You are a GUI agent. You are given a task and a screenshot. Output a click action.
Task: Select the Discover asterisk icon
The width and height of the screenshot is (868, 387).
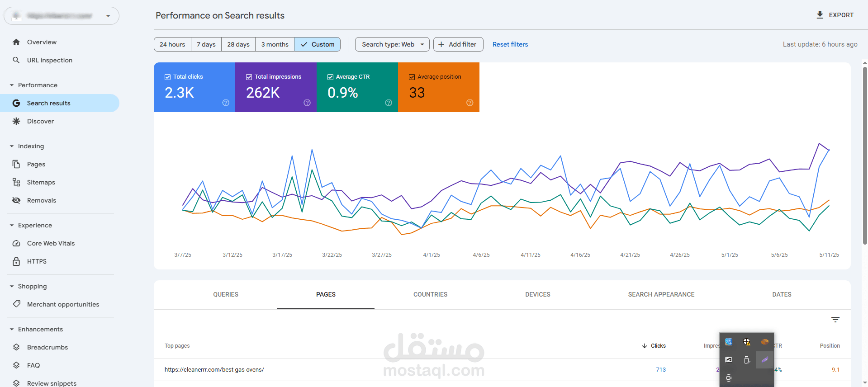16,121
